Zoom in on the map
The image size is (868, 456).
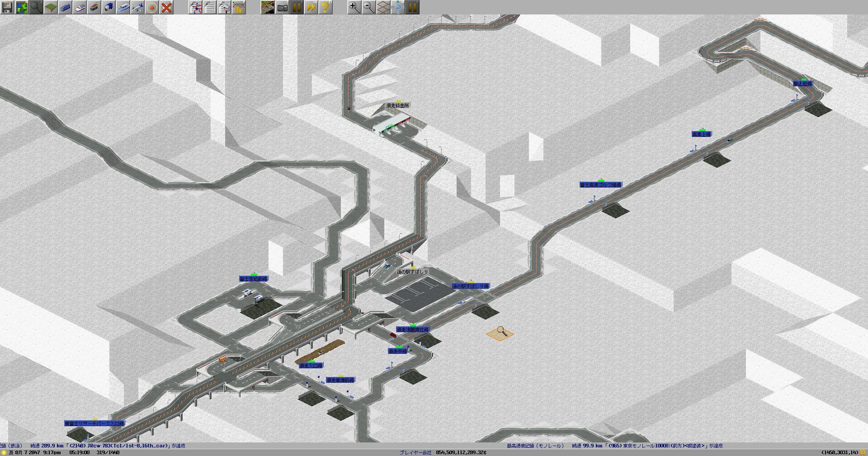click(x=354, y=7)
